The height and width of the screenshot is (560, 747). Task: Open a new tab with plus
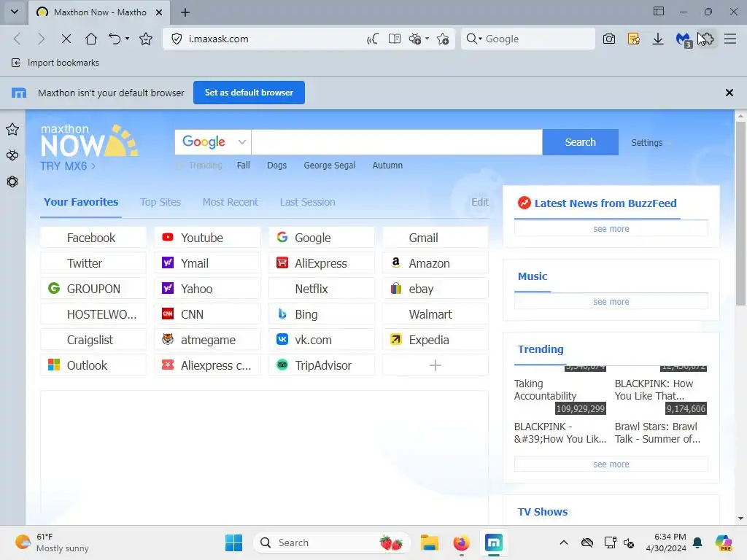point(185,12)
